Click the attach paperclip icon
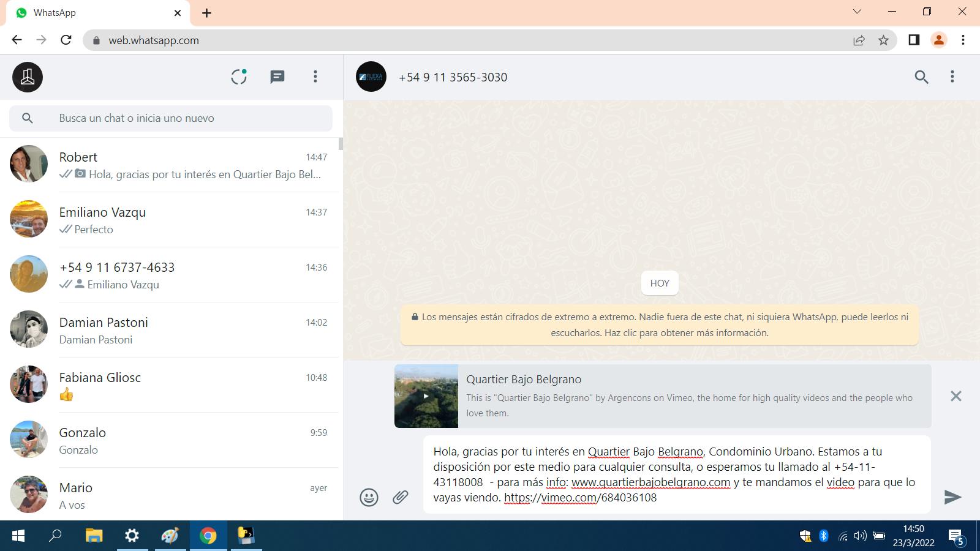 point(401,497)
